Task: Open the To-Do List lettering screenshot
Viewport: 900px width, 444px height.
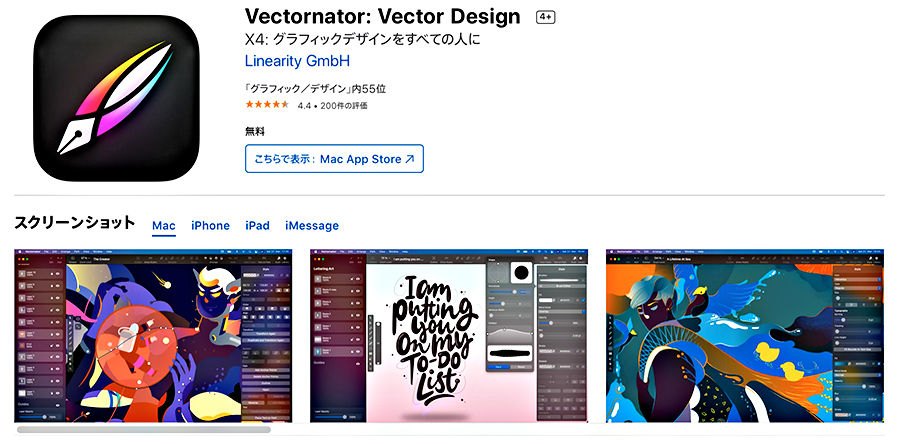Action: coord(449,336)
